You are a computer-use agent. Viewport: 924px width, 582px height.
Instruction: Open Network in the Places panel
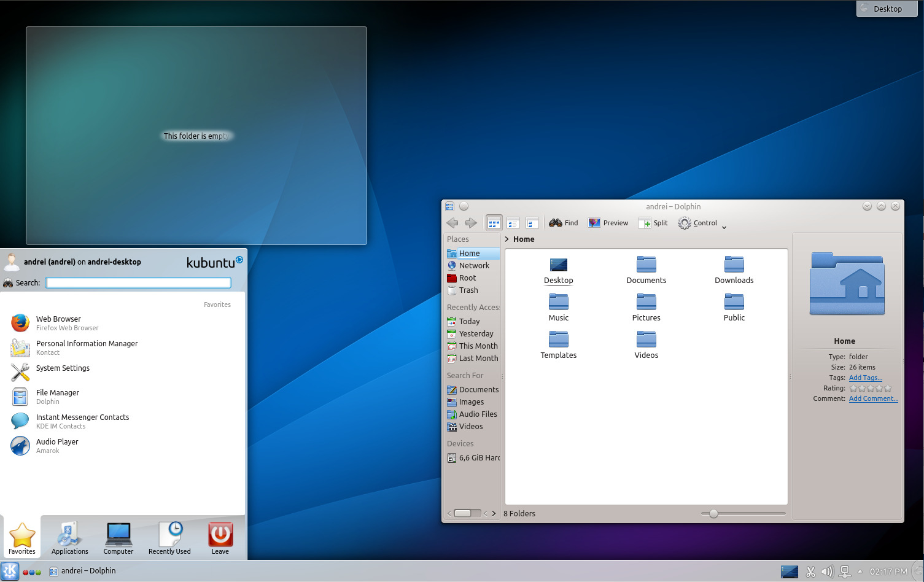(x=472, y=265)
